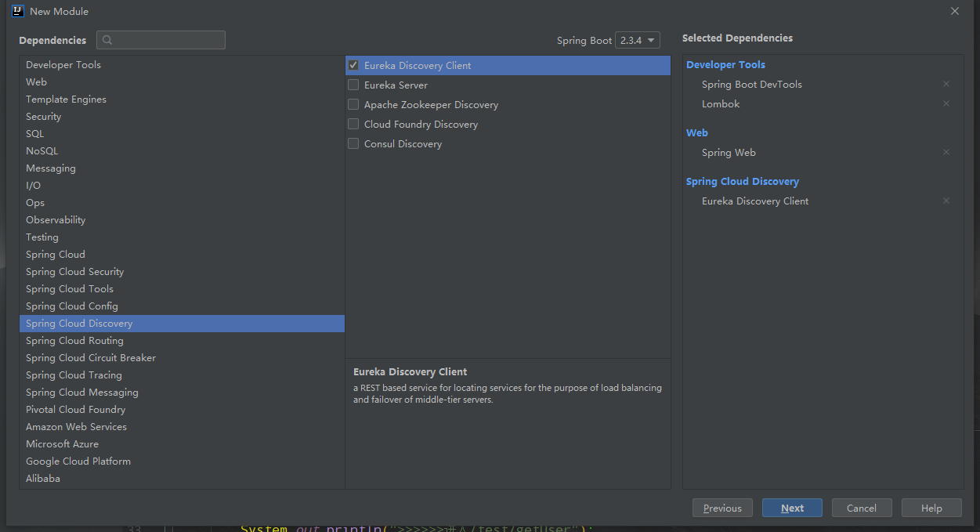Screen dimensions: 980x532
Task: Open Help for this dialog
Action: click(931, 508)
